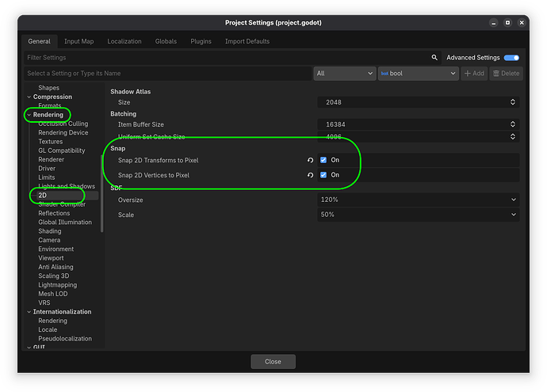
Task: Uncheck Snap 2D Vertices to Pixel checkbox
Action: [323, 175]
